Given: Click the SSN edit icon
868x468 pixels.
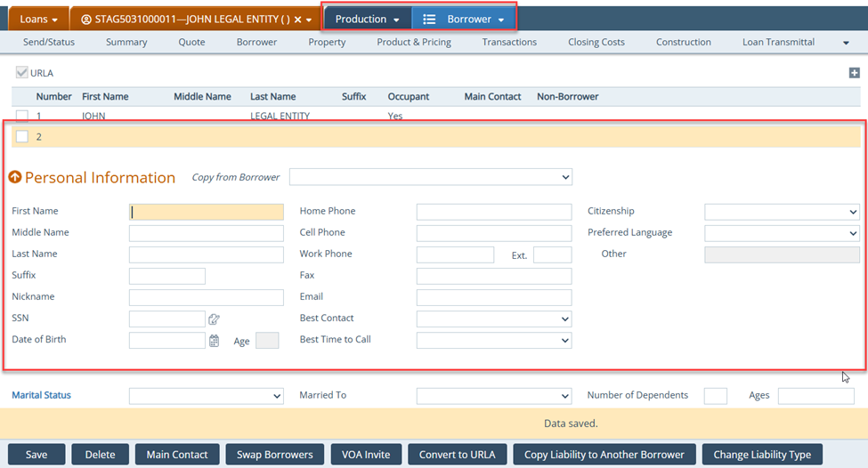Looking at the screenshot, I should click(x=214, y=319).
